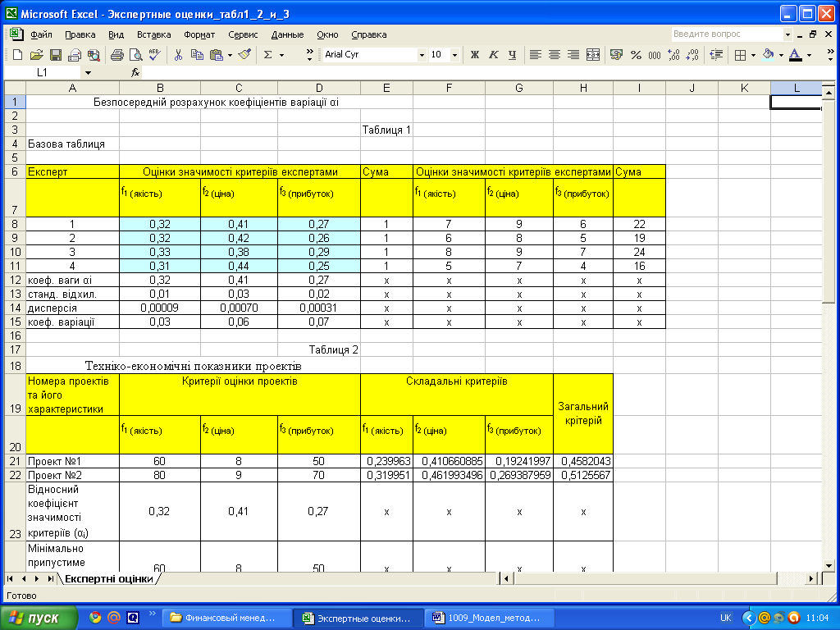840x630 pixels.
Task: Click the Name Box showing L1
Action: point(43,72)
